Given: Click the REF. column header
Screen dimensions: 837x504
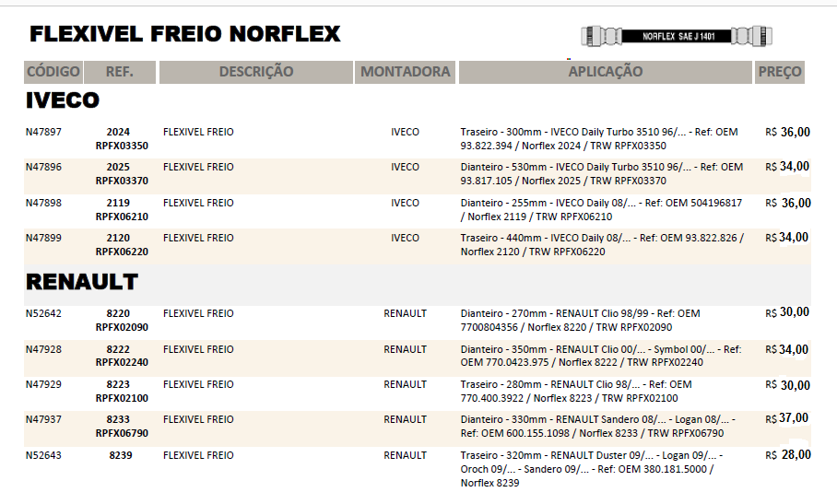Looking at the screenshot, I should pos(120,72).
